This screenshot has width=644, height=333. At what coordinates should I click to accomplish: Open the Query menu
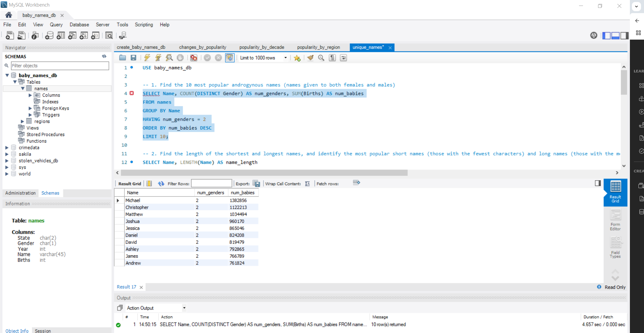click(x=56, y=25)
